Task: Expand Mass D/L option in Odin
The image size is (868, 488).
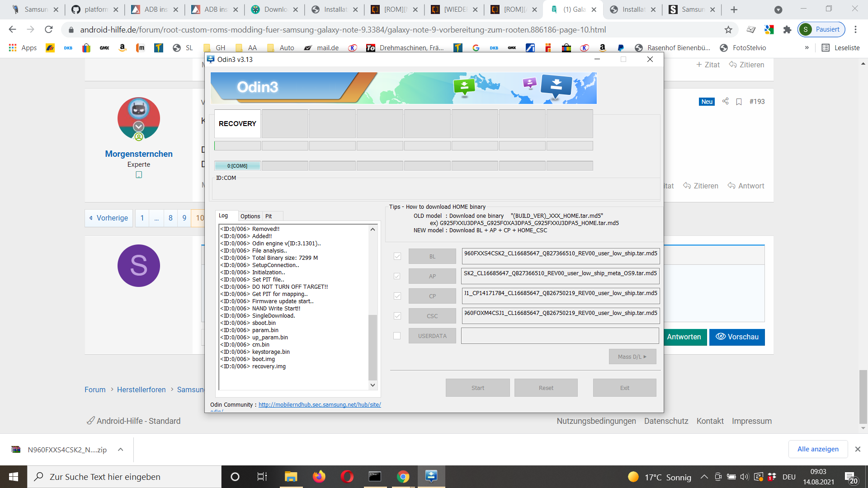Action: click(x=632, y=357)
